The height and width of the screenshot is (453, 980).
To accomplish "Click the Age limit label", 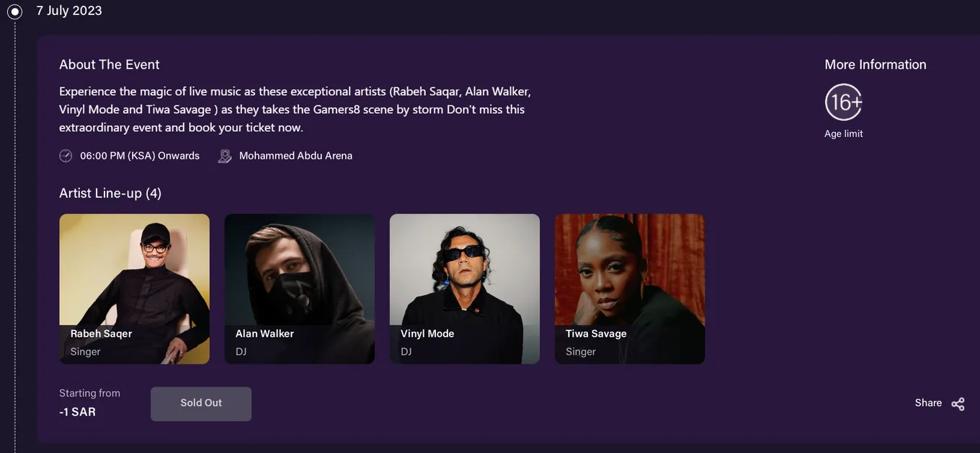I will 844,133.
